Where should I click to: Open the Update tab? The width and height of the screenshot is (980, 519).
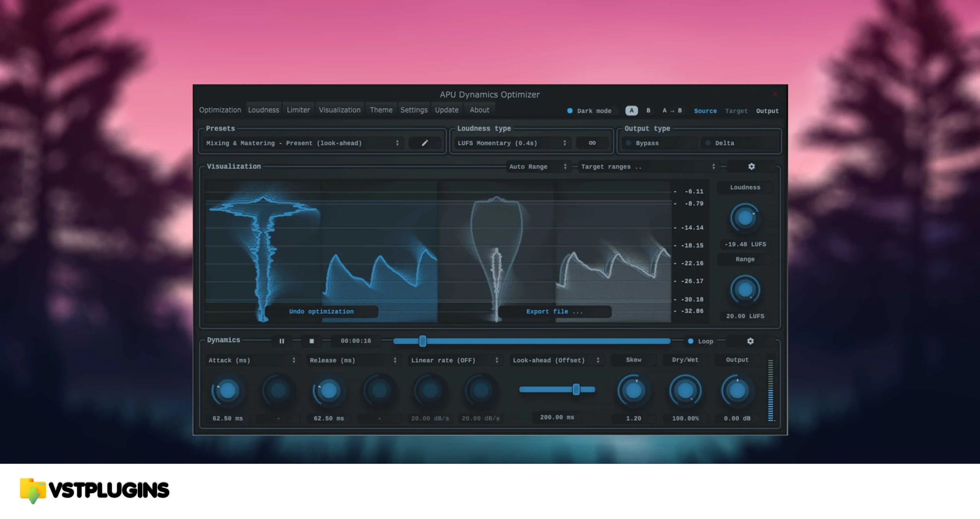click(446, 110)
